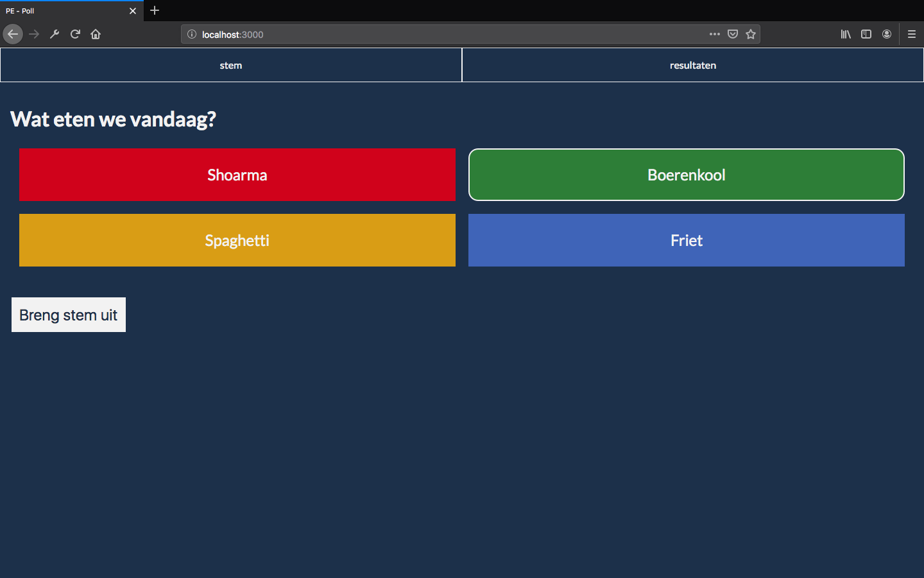Save page to Pocket
Viewport: 924px width, 578px height.
tap(733, 34)
